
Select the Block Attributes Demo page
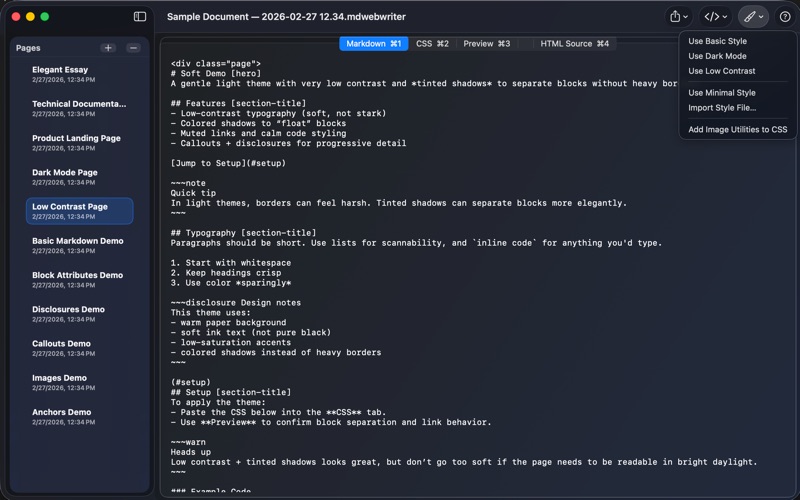[80, 279]
